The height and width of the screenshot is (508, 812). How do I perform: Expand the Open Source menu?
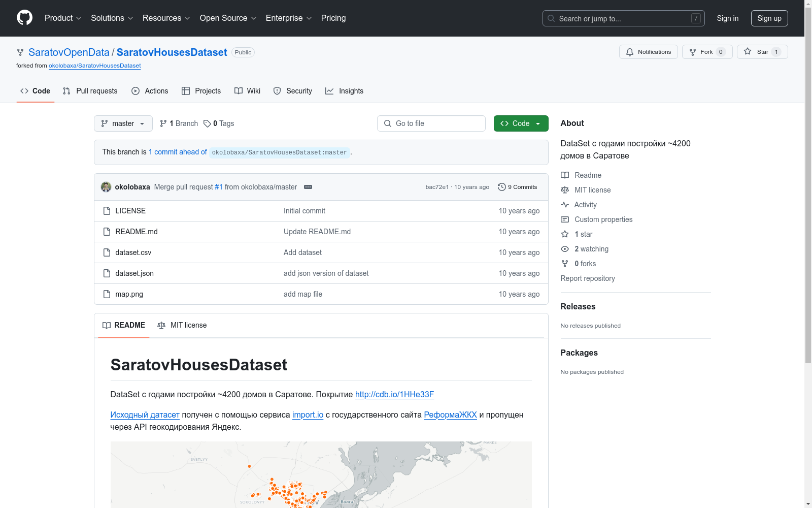tap(228, 18)
